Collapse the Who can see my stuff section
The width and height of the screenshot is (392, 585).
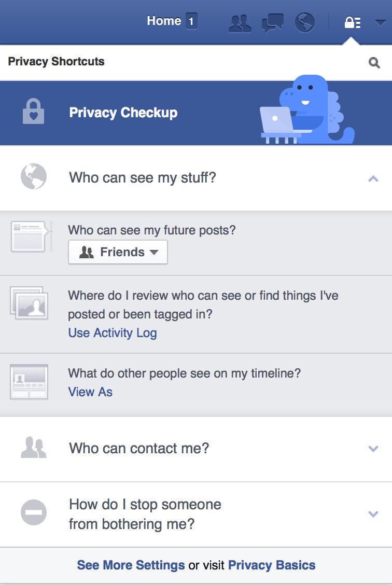(373, 177)
